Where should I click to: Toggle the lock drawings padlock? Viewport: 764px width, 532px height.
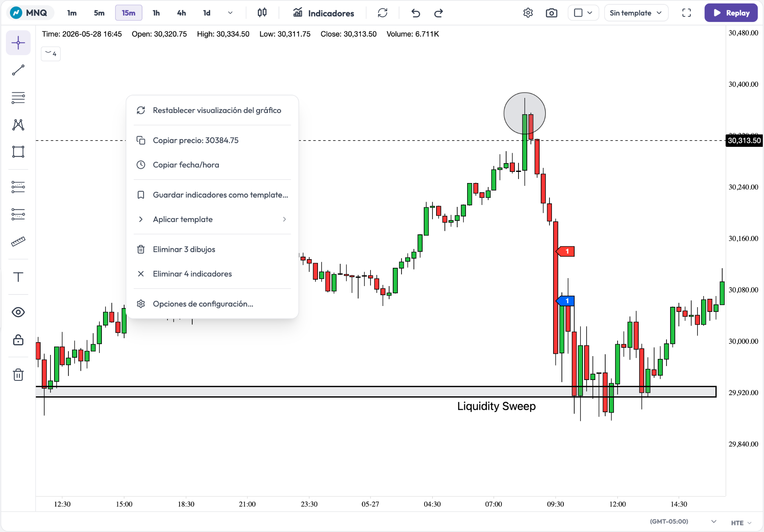[x=18, y=340]
